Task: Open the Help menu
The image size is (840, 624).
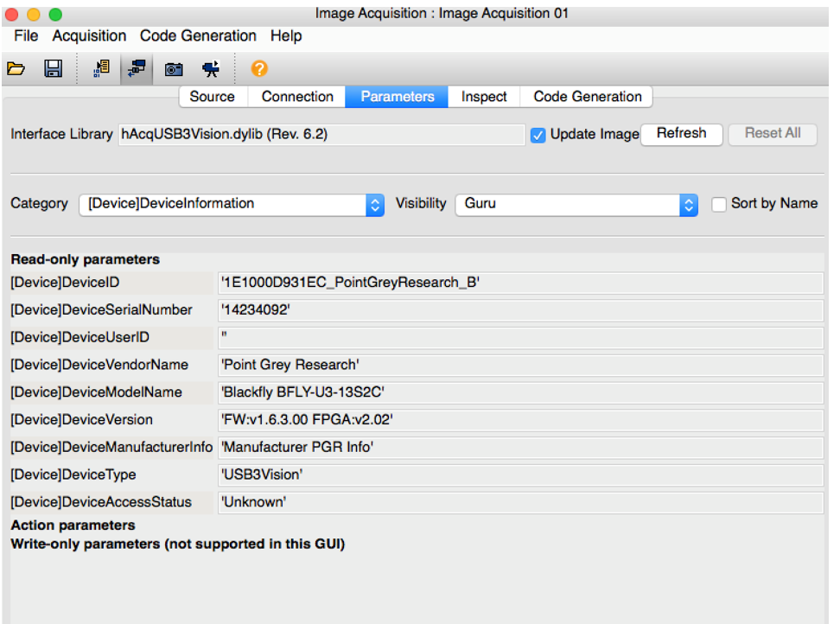Action: click(x=286, y=36)
